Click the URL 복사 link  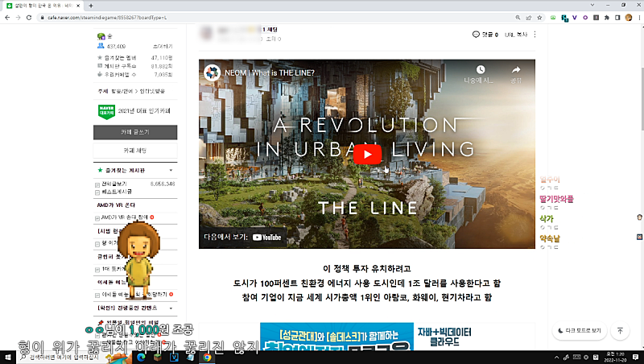pyautogui.click(x=515, y=35)
